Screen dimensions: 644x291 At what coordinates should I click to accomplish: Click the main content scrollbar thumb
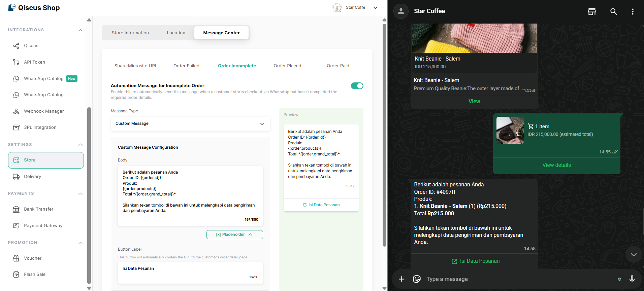(384, 135)
